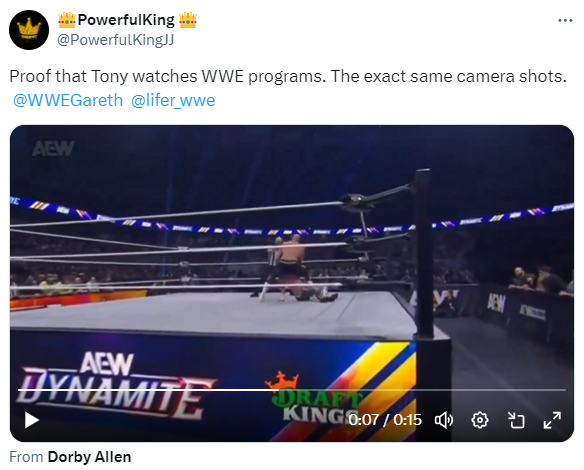Enter fullscreen with the expand arrows icon
Screen dimensions: 584x470
click(552, 420)
